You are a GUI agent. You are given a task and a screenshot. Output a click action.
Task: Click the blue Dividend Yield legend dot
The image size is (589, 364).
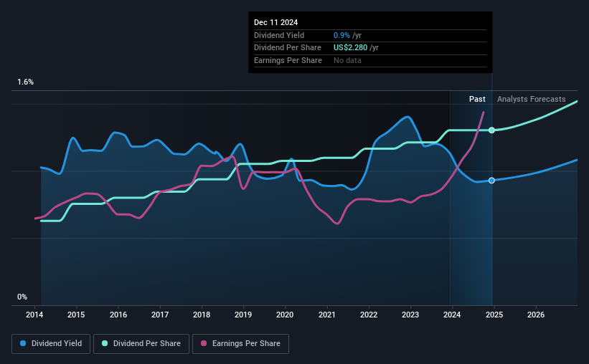tap(23, 343)
